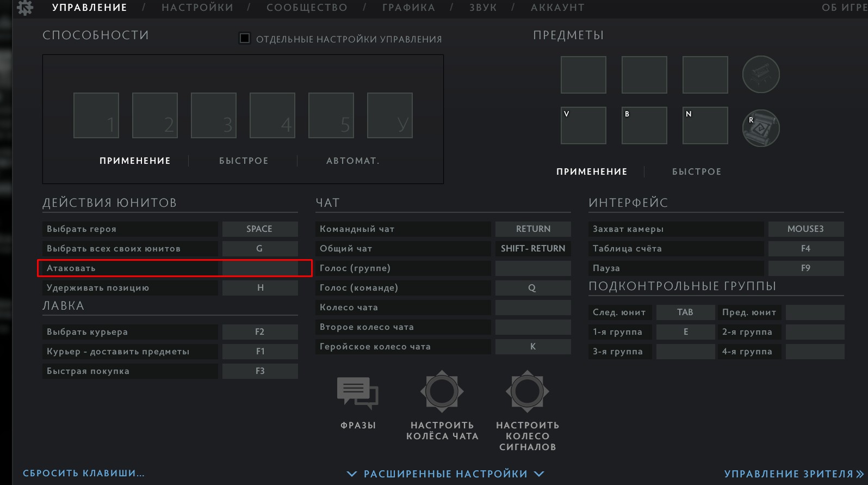The height and width of the screenshot is (485, 868).
Task: Click the empty Пред. юнит binding field
Action: click(x=815, y=312)
